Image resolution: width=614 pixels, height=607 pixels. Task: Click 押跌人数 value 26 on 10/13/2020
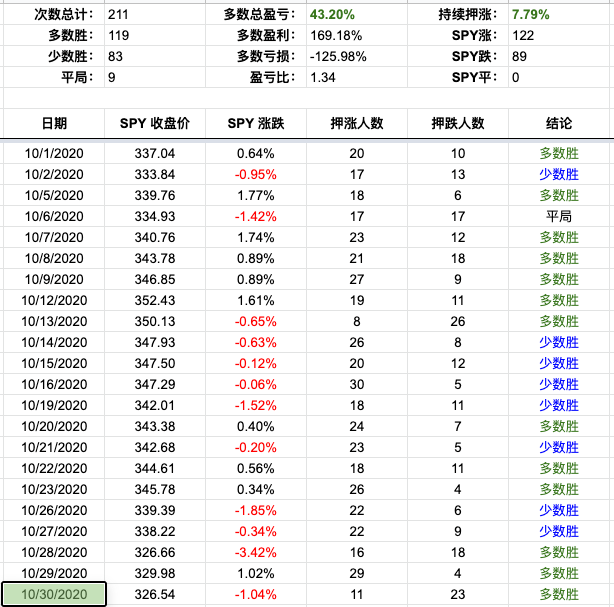(458, 322)
